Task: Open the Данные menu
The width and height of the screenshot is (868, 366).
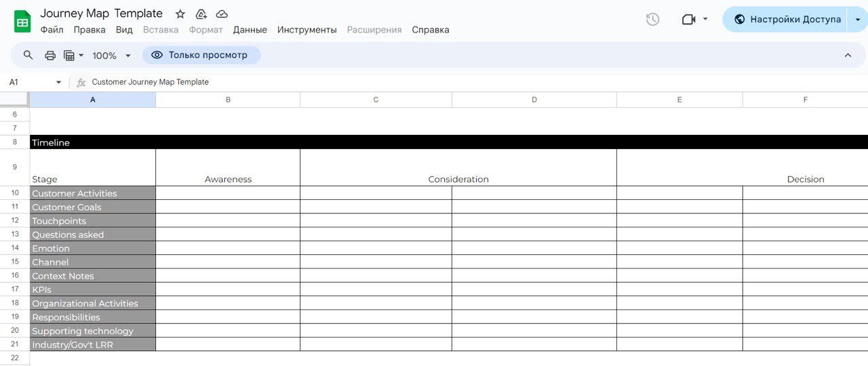Action: pyautogui.click(x=250, y=30)
